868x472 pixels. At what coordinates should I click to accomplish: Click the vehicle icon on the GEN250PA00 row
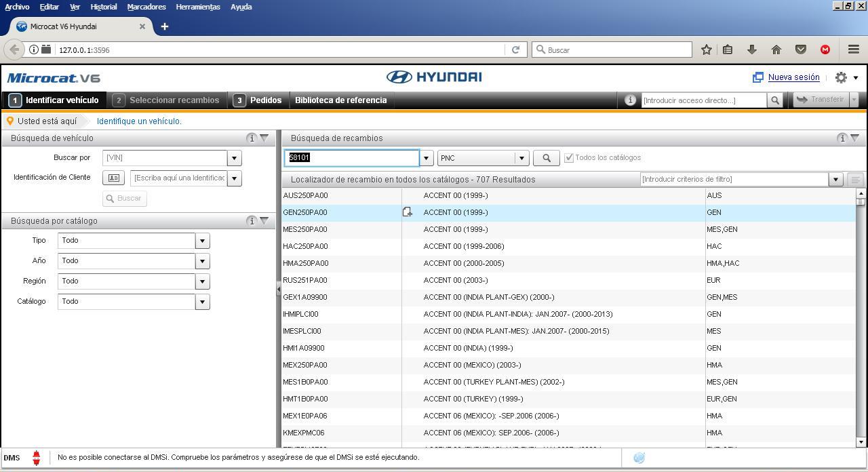point(408,212)
